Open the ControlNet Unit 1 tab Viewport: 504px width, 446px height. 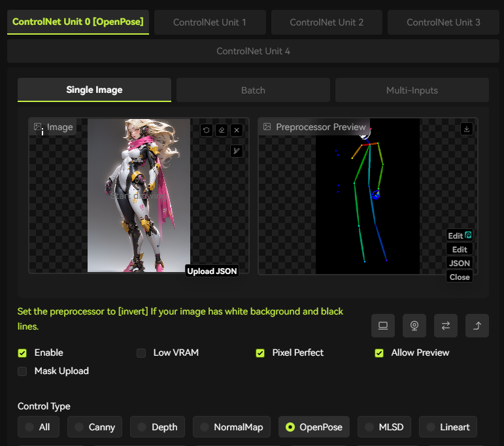tap(210, 22)
